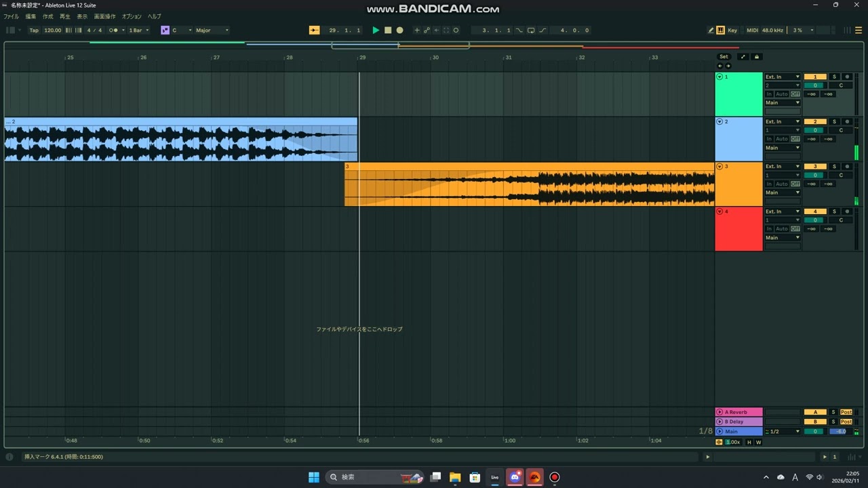Click the 4 / 4 time signature field
The width and height of the screenshot is (868, 488).
[94, 30]
